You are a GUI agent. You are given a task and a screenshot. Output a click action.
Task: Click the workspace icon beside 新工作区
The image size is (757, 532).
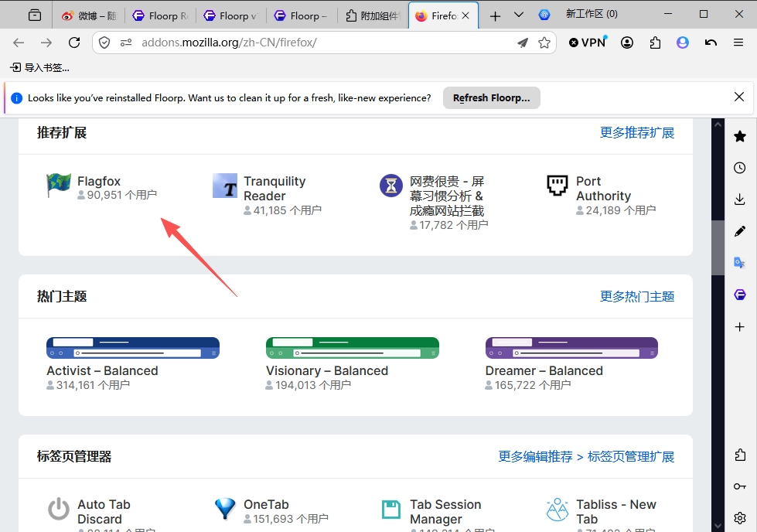coord(544,15)
